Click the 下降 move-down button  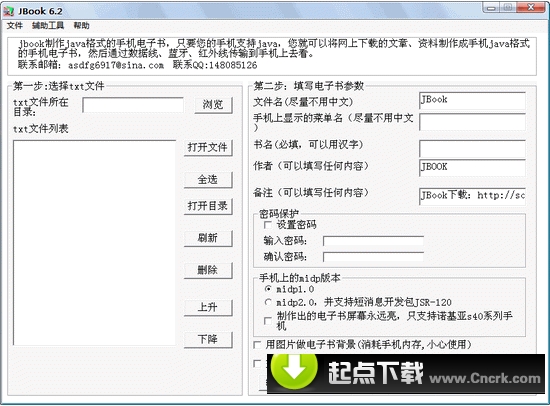point(208,340)
